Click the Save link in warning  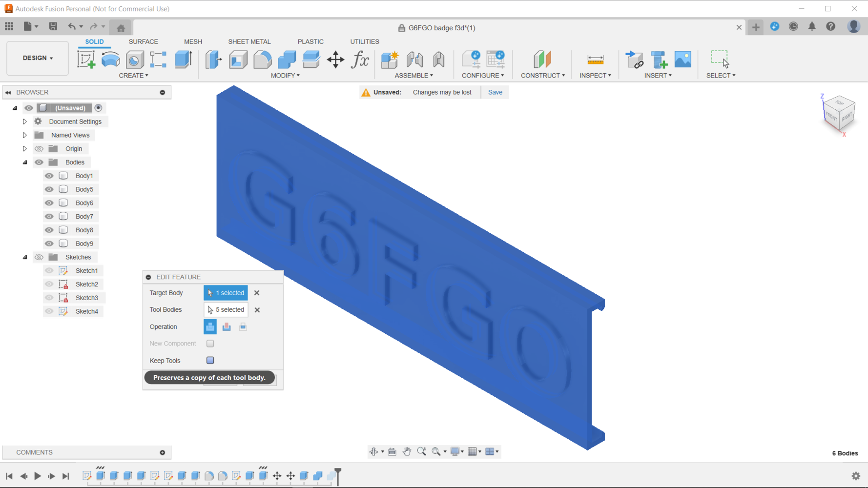click(495, 92)
